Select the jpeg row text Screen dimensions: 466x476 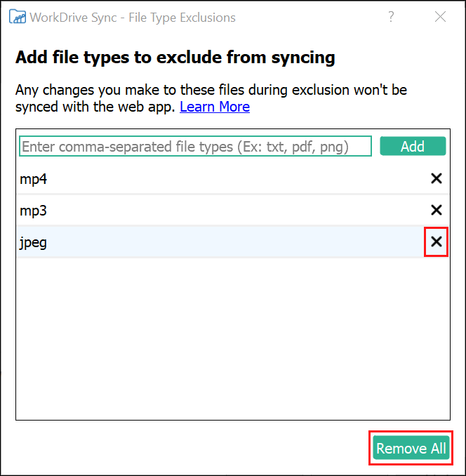[x=34, y=243]
